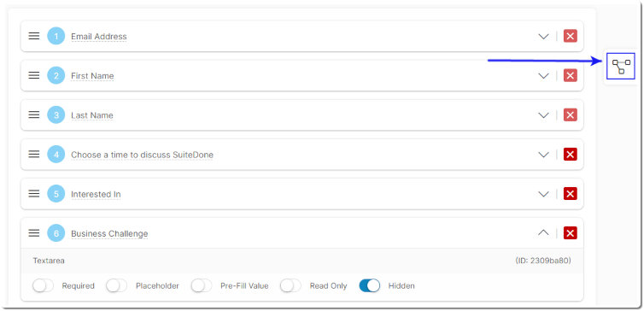This screenshot has width=644, height=311.
Task: Delete the Last Name field
Action: coord(570,115)
